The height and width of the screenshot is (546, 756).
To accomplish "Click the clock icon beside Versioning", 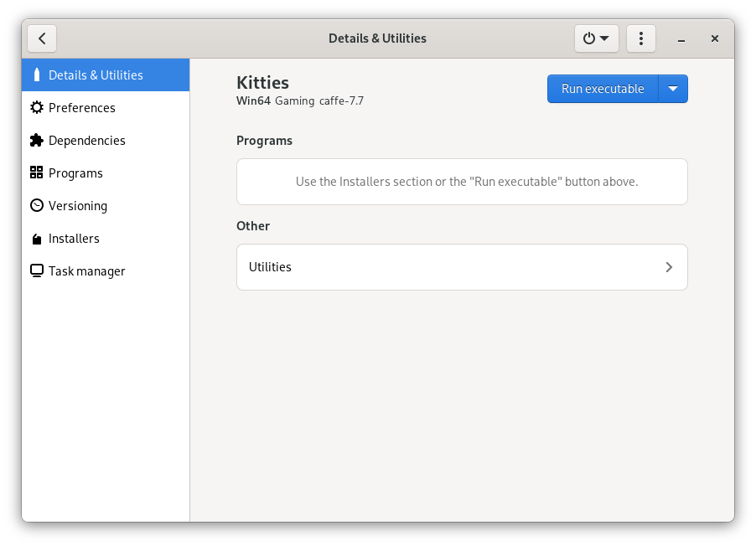I will point(36,206).
